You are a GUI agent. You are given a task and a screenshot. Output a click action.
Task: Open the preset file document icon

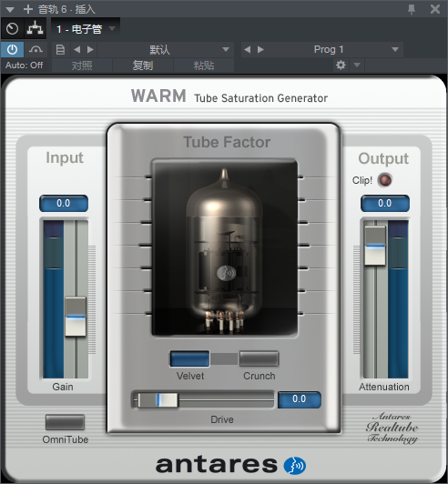60,49
